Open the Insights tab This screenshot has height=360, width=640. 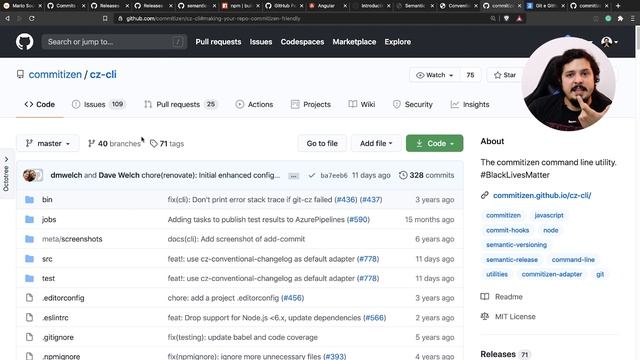click(x=469, y=104)
